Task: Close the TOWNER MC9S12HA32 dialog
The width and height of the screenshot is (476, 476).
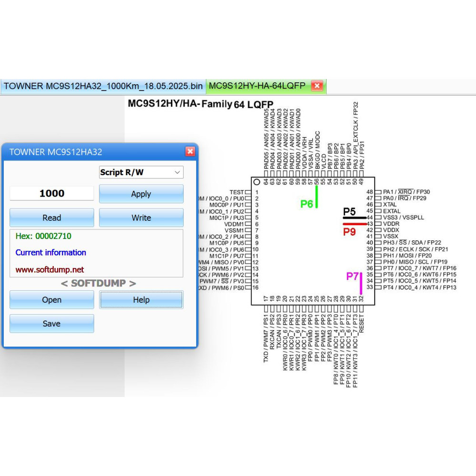Action: [x=190, y=151]
